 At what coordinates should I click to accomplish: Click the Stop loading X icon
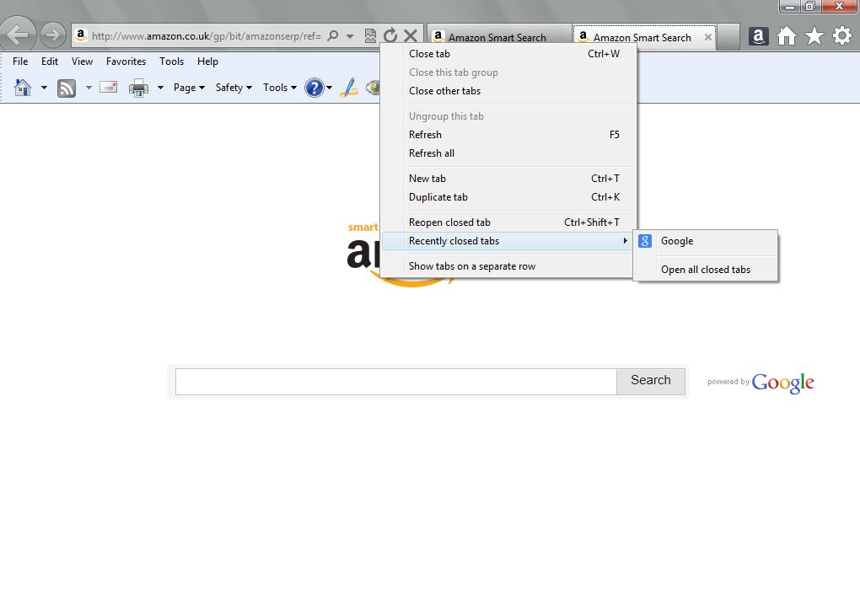coord(411,36)
